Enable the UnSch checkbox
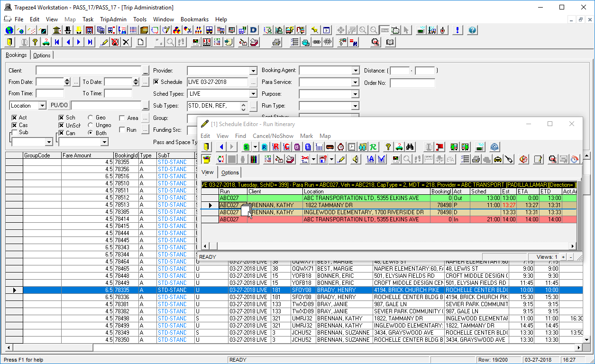 [x=62, y=125]
